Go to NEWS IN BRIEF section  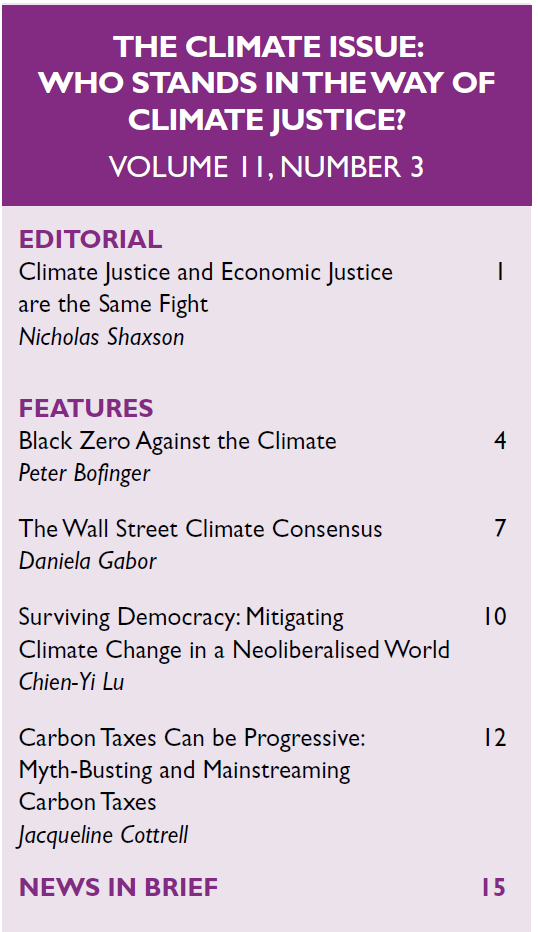coord(118,887)
